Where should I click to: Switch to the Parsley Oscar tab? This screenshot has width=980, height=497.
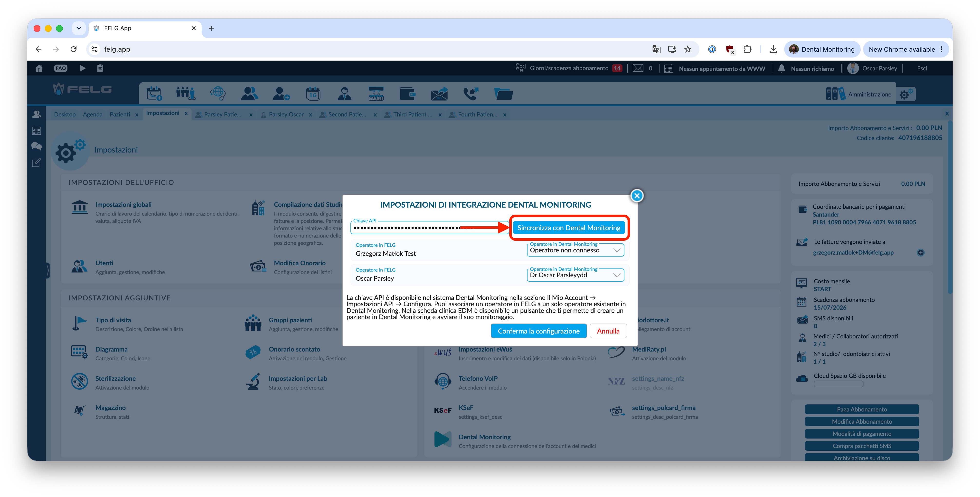(x=286, y=114)
